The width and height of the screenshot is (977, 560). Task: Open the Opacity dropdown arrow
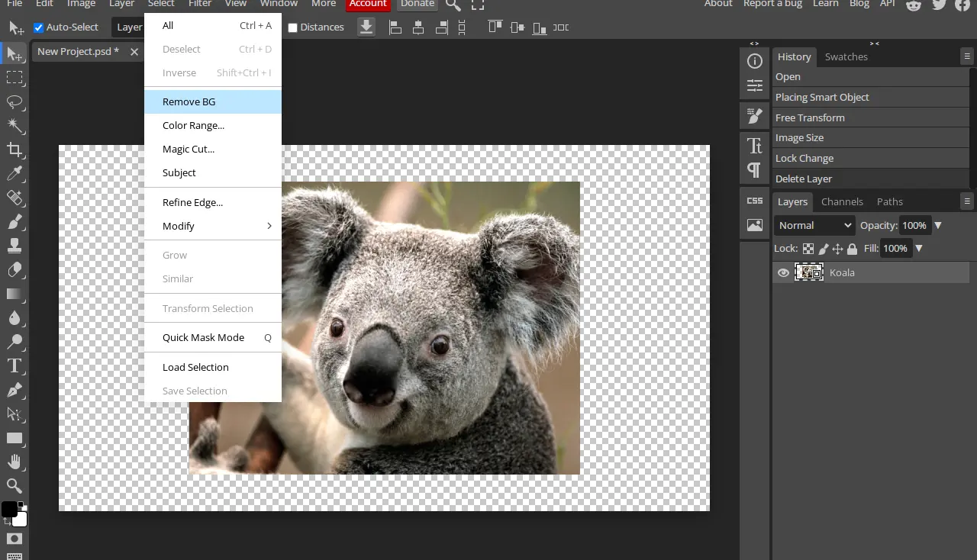937,225
